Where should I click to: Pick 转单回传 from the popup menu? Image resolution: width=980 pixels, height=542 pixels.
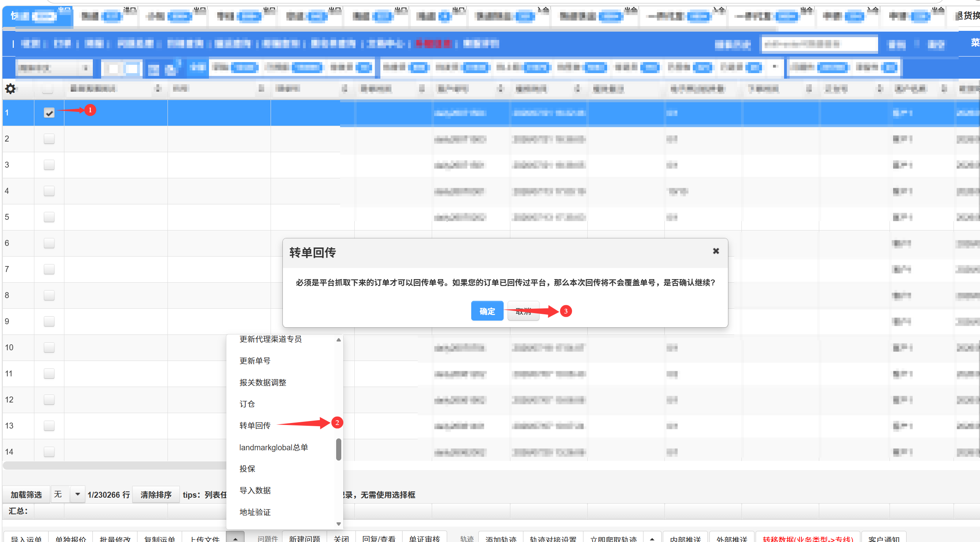(x=255, y=426)
